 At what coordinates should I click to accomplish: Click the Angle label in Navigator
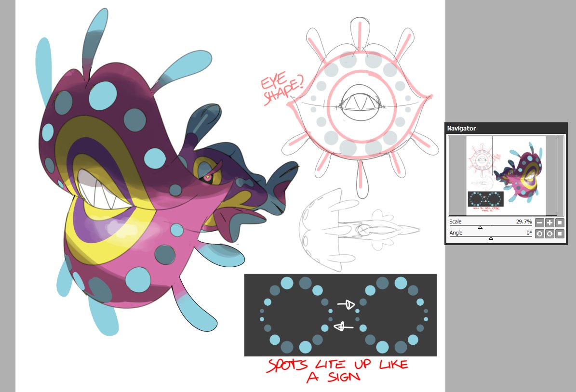456,232
